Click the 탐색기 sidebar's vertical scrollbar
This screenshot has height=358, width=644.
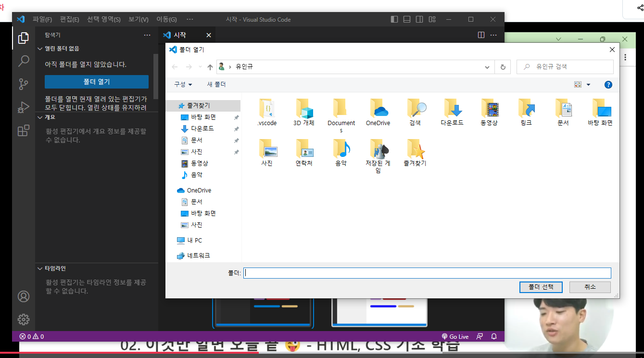coord(155,76)
